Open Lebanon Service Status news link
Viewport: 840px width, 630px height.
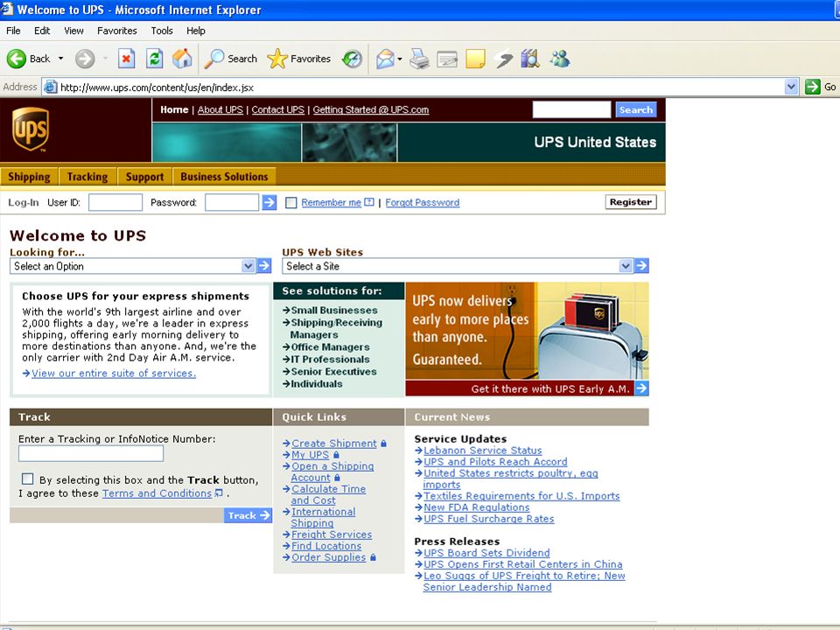[x=483, y=451]
